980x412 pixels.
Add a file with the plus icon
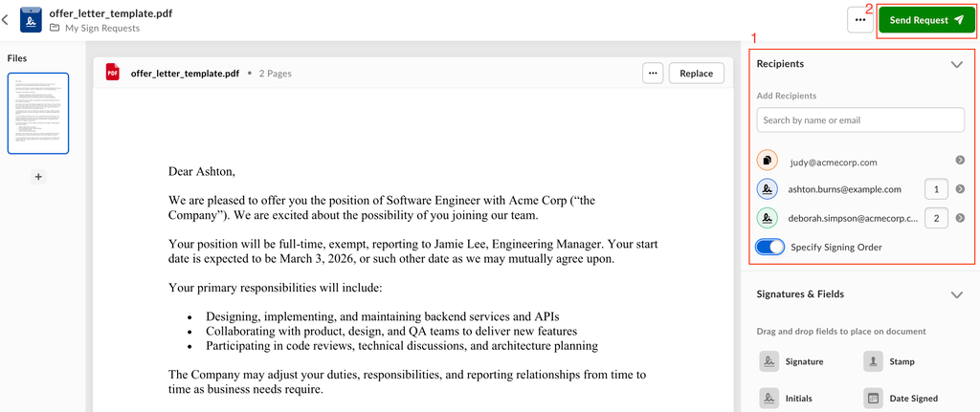[38, 177]
